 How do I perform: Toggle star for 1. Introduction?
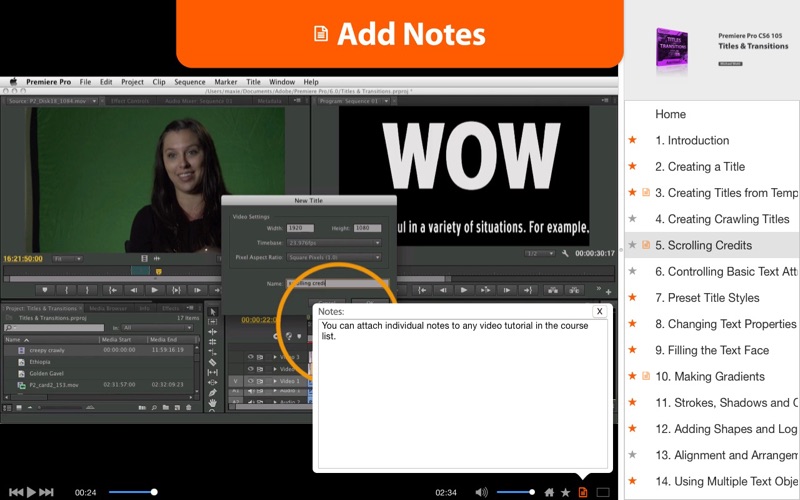tap(633, 140)
